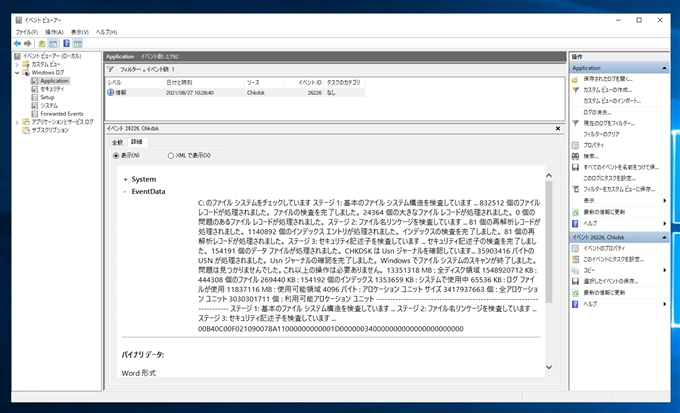The width and height of the screenshot is (680, 413).
Task: Click the 検索 binoculars icon
Action: click(x=575, y=156)
